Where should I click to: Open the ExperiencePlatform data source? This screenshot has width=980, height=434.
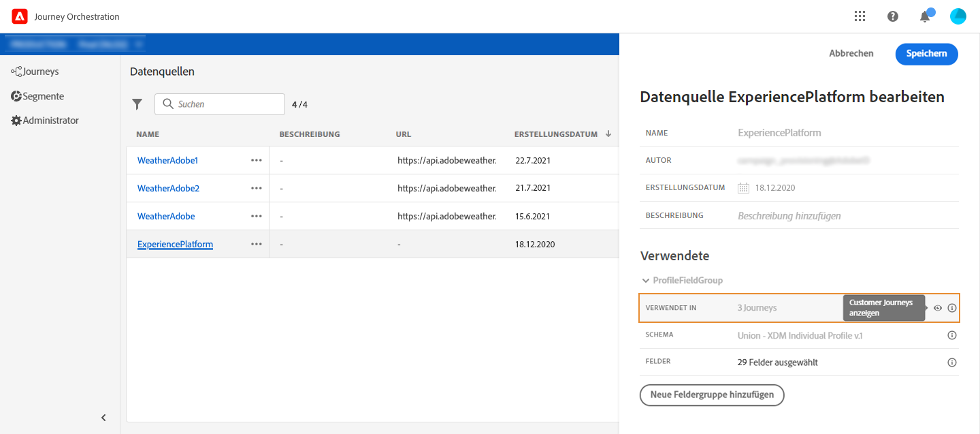[x=175, y=244]
